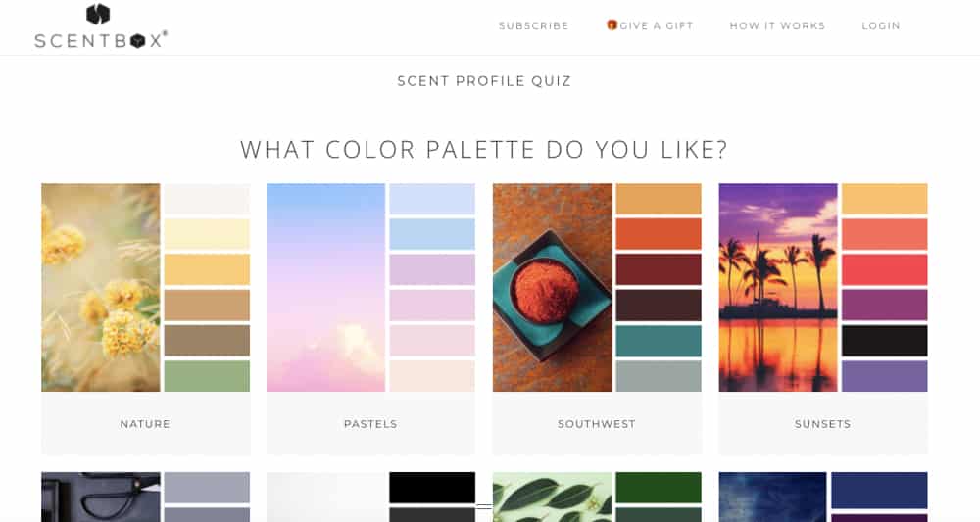Viewport: 980px width, 522px height.
Task: Open the Subscribe menu item
Action: tap(533, 26)
